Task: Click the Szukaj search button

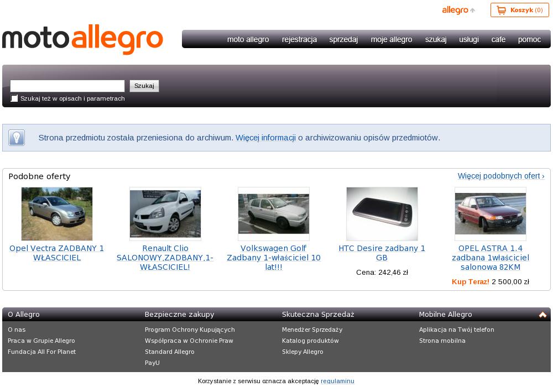Action: [144, 86]
